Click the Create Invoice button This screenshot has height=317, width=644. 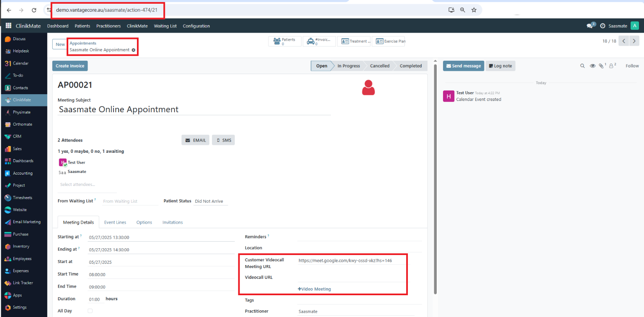[x=70, y=66]
